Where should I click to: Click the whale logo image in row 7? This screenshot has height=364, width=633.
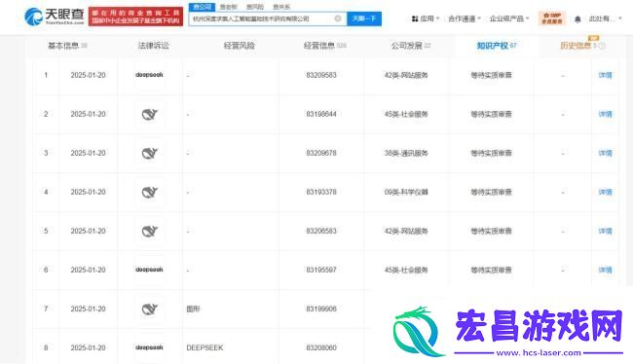pos(149,309)
